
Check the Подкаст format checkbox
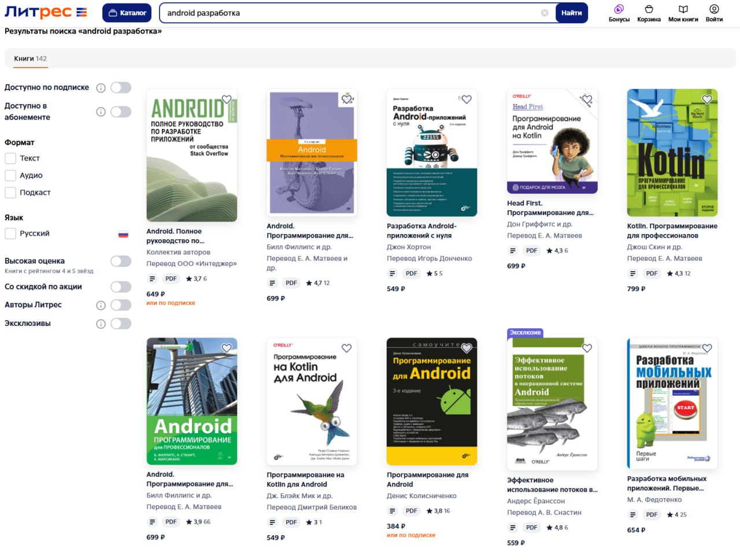[10, 192]
